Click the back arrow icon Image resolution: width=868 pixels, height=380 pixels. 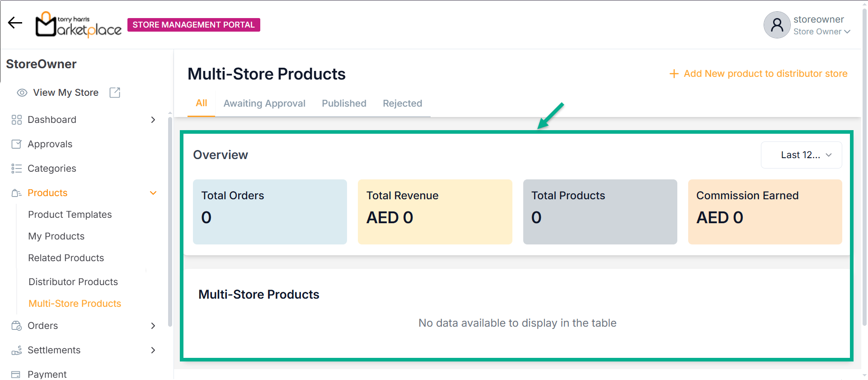click(x=15, y=23)
